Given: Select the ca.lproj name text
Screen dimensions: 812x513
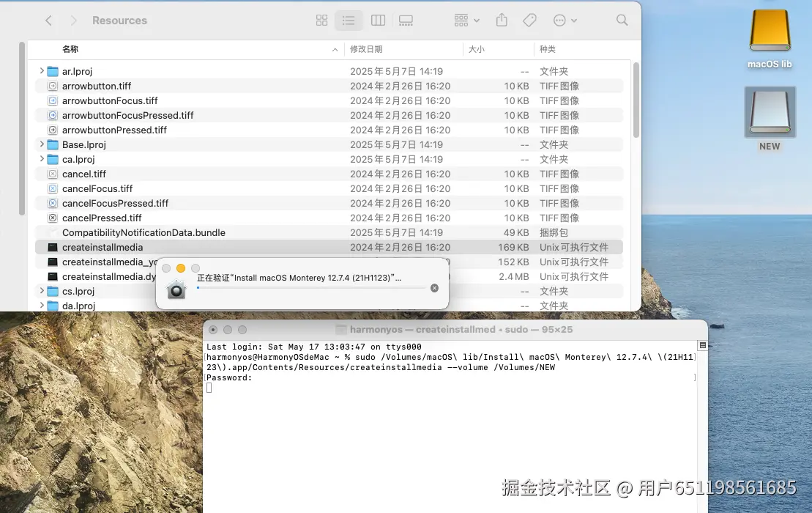Looking at the screenshot, I should point(78,159).
